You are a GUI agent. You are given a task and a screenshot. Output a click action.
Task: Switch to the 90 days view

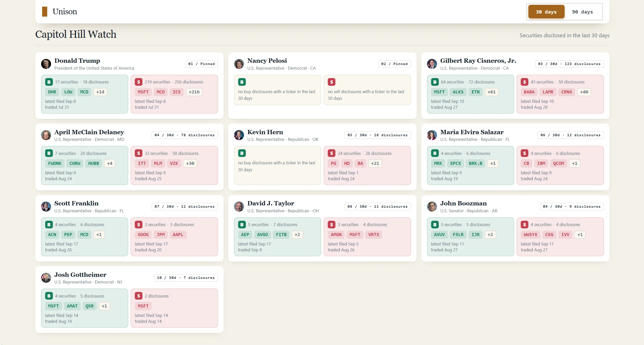582,12
